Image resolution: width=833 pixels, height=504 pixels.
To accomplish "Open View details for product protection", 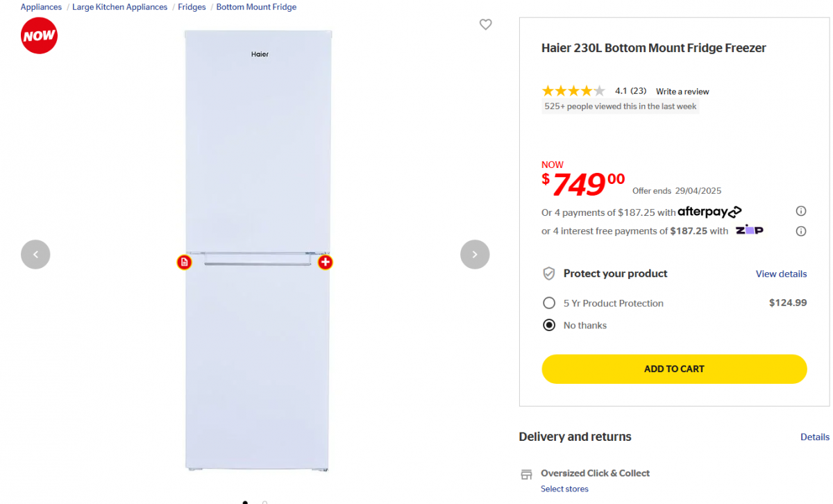I will pos(781,274).
